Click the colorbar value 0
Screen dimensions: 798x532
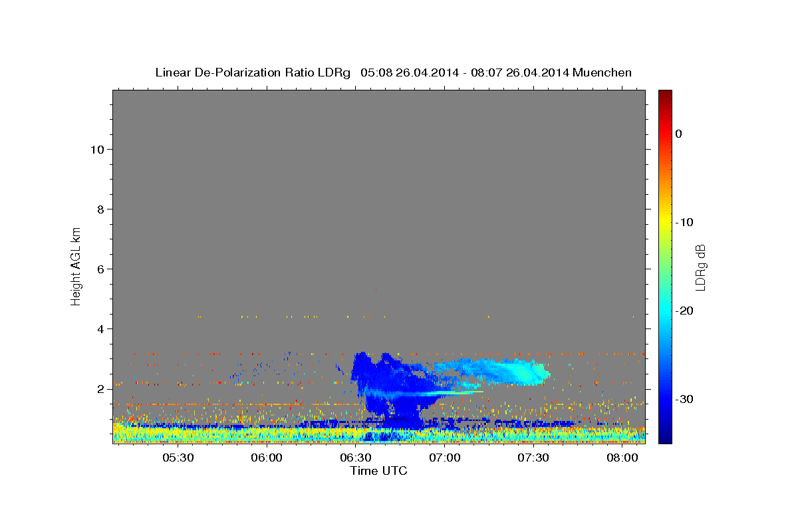[x=679, y=134]
